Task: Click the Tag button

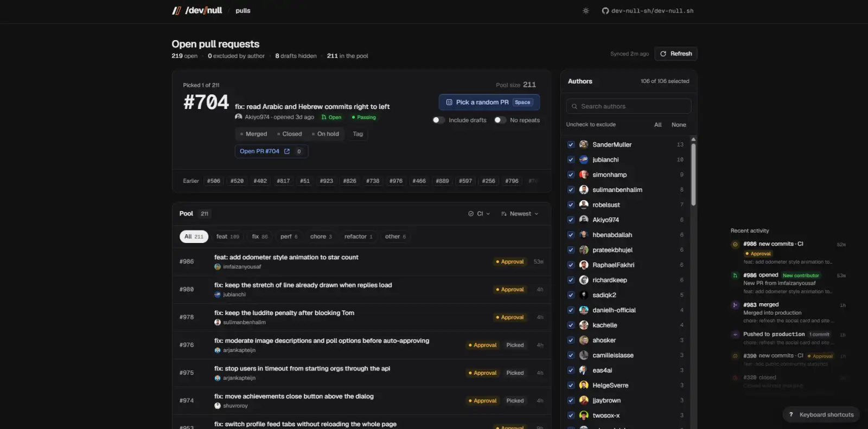Action: click(358, 134)
